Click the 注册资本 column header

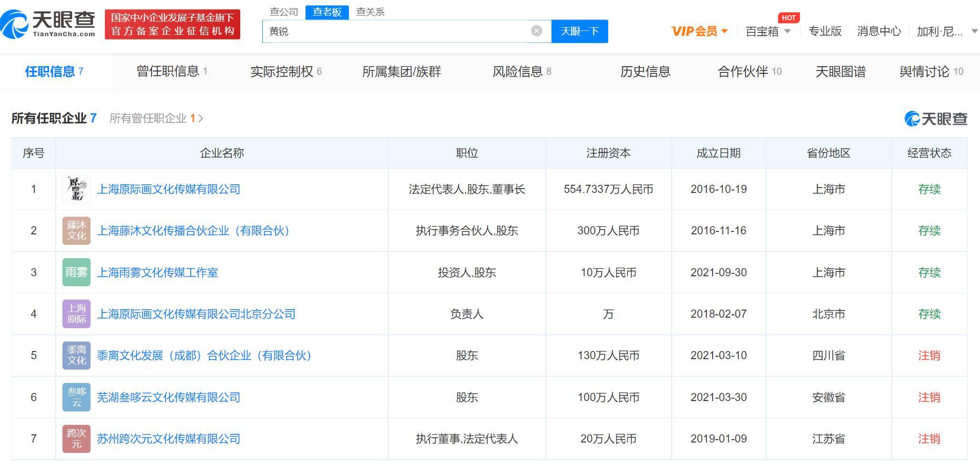pyautogui.click(x=608, y=153)
